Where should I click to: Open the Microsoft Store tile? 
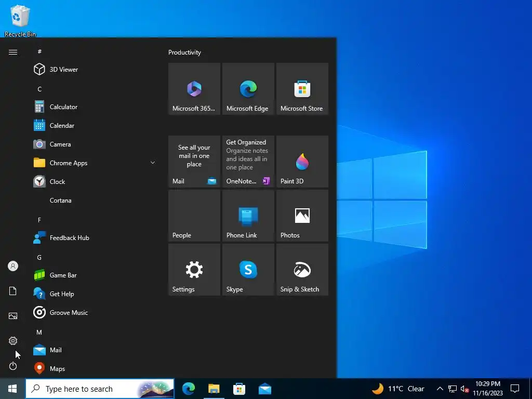302,89
